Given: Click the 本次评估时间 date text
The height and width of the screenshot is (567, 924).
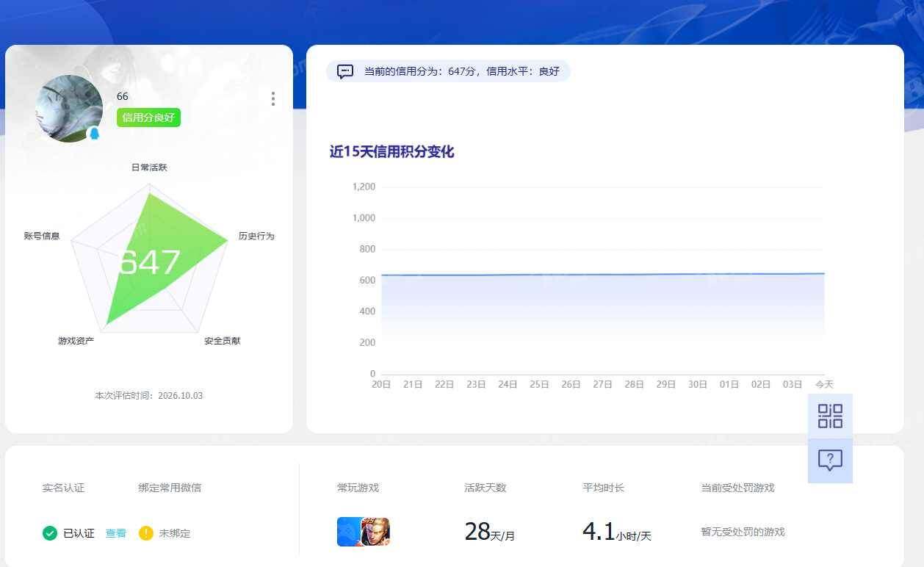Looking at the screenshot, I should (x=148, y=395).
